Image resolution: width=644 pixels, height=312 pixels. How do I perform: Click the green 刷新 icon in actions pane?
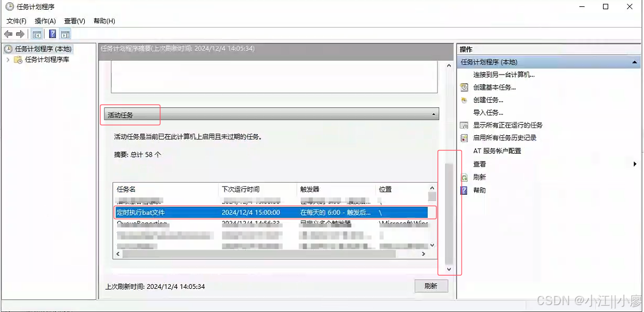click(464, 177)
